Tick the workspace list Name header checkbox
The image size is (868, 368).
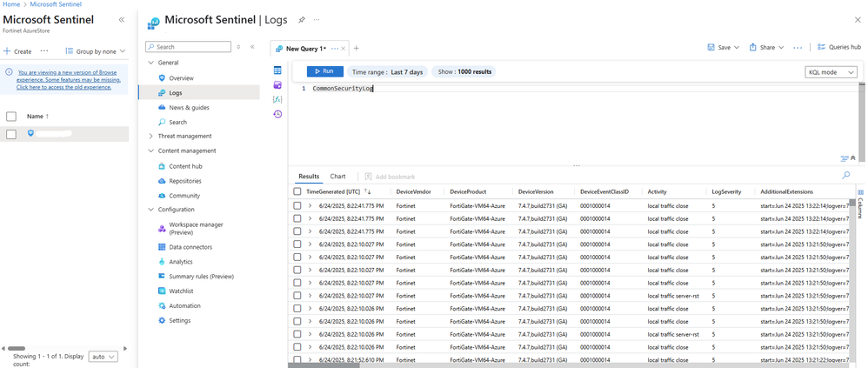point(11,116)
